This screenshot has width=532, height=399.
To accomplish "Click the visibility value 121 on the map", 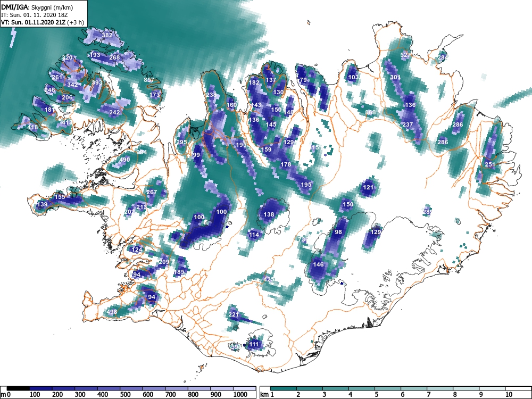I will coord(368,187).
